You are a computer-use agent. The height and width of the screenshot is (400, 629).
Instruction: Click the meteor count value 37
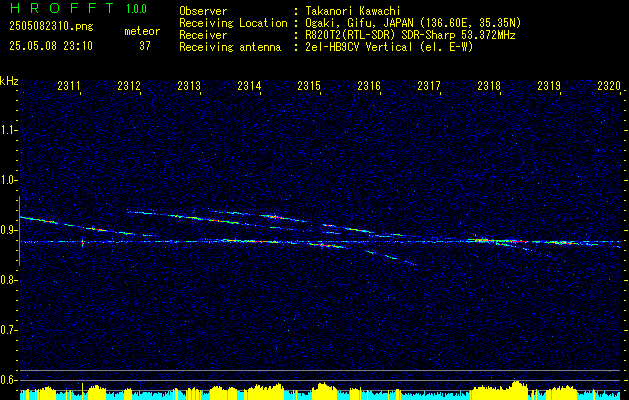click(x=145, y=46)
